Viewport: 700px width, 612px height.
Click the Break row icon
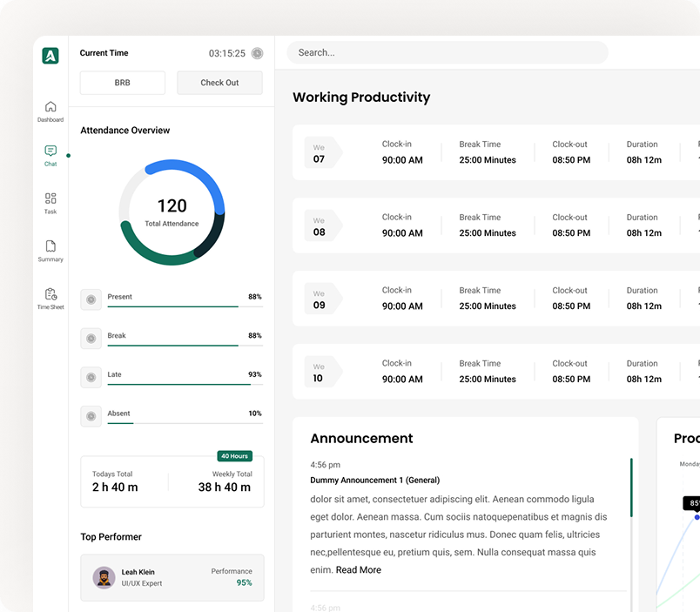click(x=91, y=339)
